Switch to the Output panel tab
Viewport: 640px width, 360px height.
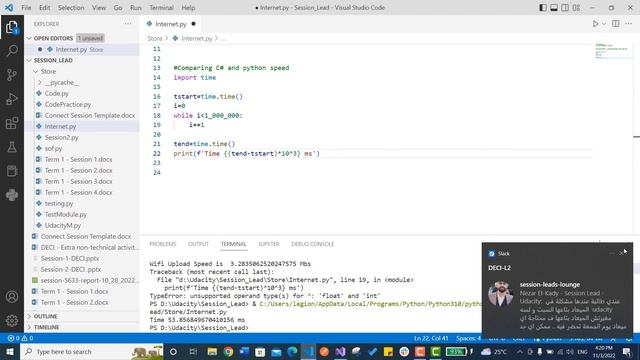[x=198, y=244]
